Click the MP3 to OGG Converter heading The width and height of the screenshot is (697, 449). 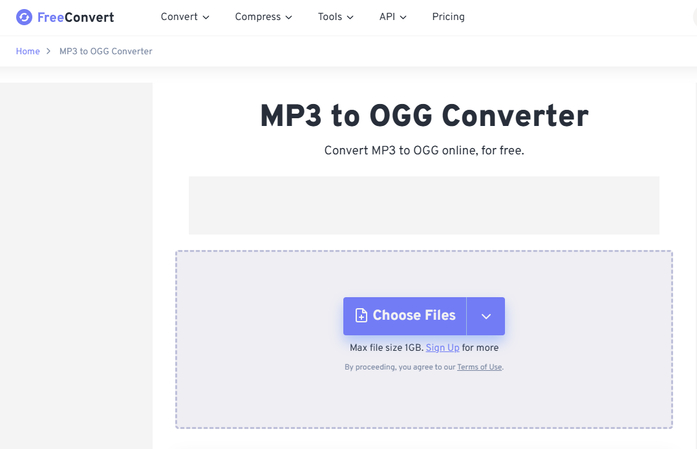(424, 116)
